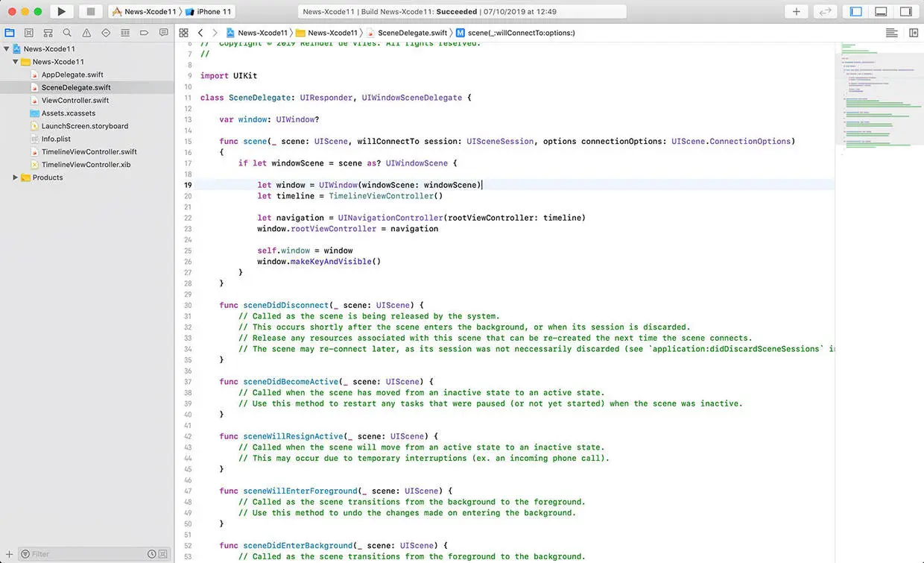The width and height of the screenshot is (924, 563).
Task: Select LaunchScreen.storyboard in navigator
Action: [x=85, y=126]
